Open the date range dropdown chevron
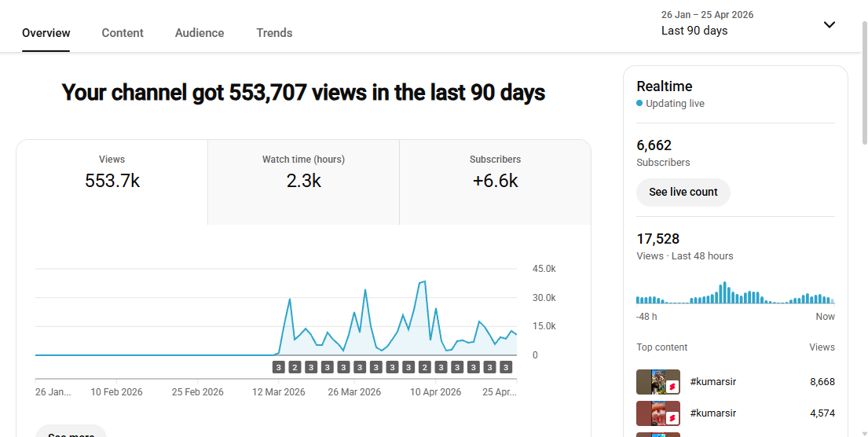The image size is (868, 437). tap(829, 24)
